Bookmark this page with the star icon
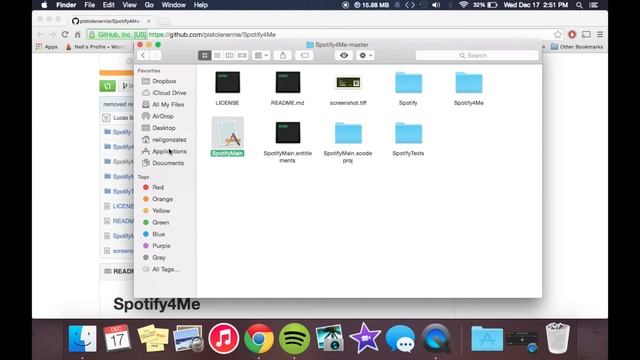Viewport: 640px width, 360px height. pyautogui.click(x=558, y=35)
